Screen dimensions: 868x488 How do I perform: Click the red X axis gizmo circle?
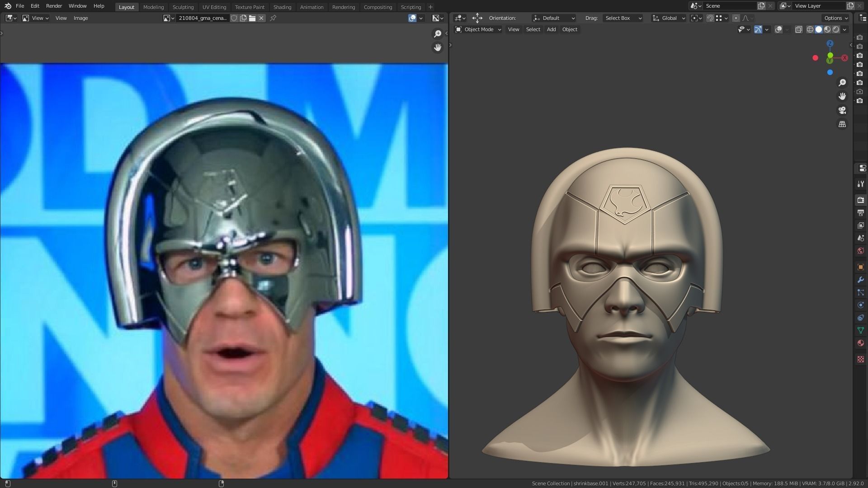pos(844,58)
